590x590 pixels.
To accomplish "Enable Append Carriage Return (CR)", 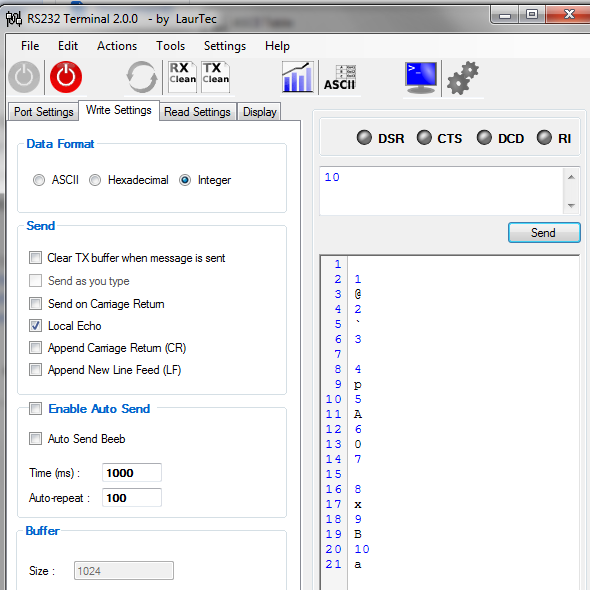I will (x=35, y=348).
